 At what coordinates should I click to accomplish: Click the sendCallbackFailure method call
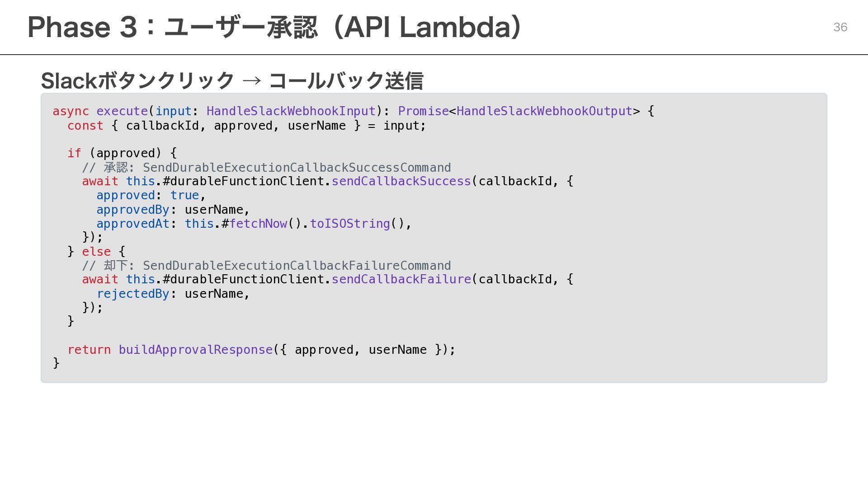point(401,279)
